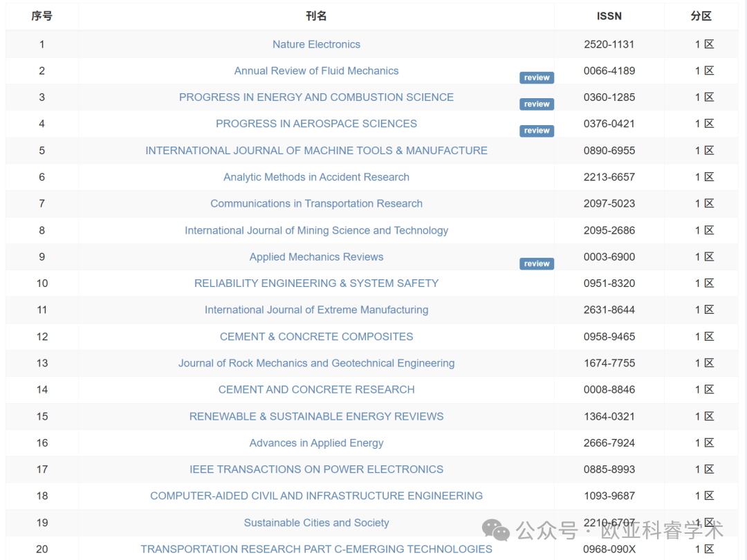Open IEEE TRANSACTIONS ON POWER ELECTRONICS link

point(316,469)
